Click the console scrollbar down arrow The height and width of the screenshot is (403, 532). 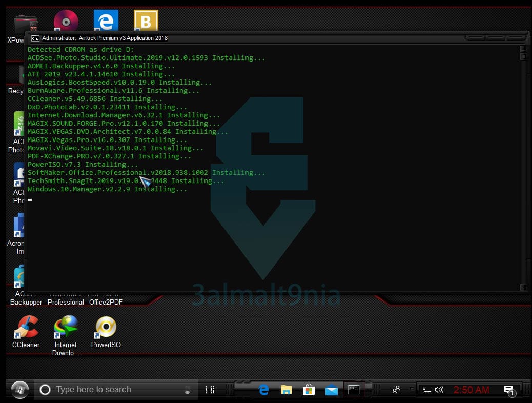pyautogui.click(x=523, y=287)
